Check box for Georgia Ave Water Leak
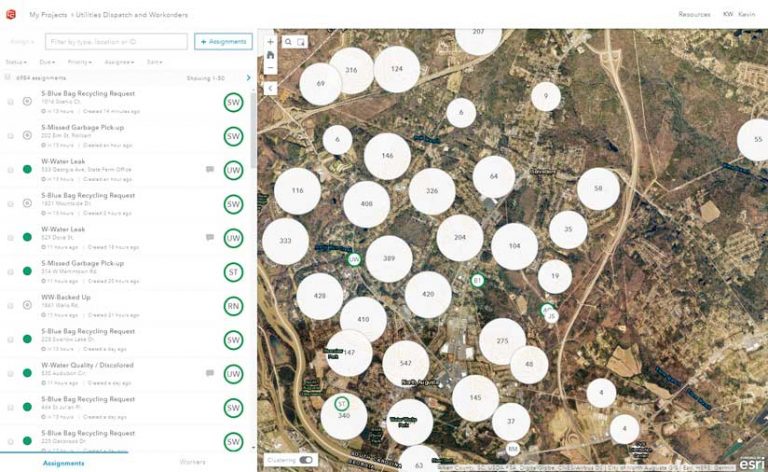The width and height of the screenshot is (768, 472). click(x=10, y=170)
